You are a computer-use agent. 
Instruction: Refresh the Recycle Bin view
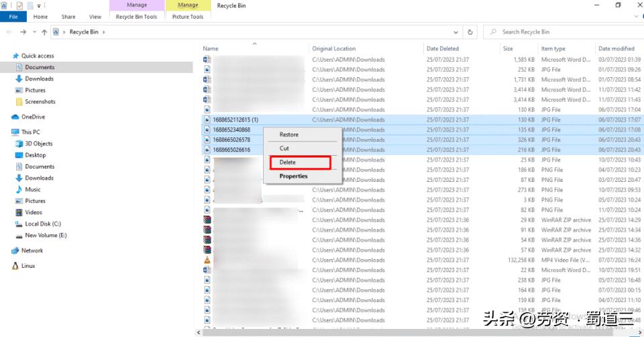pyautogui.click(x=470, y=32)
